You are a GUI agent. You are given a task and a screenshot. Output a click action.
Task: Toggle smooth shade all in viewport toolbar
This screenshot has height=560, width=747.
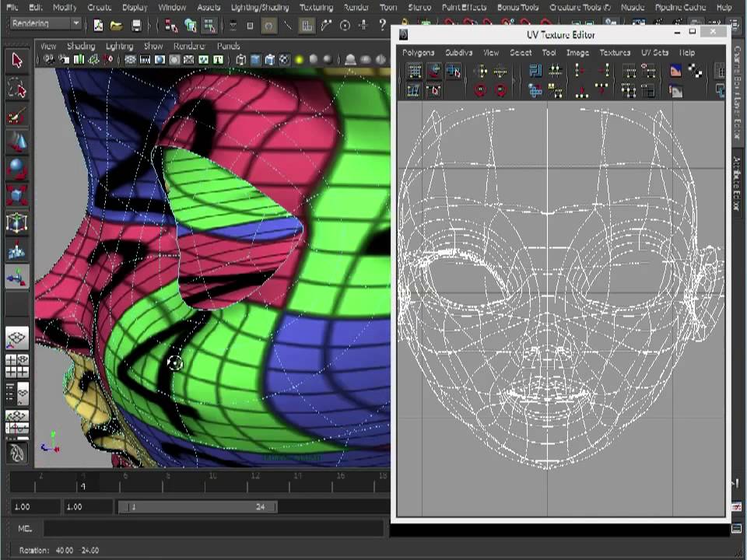256,60
